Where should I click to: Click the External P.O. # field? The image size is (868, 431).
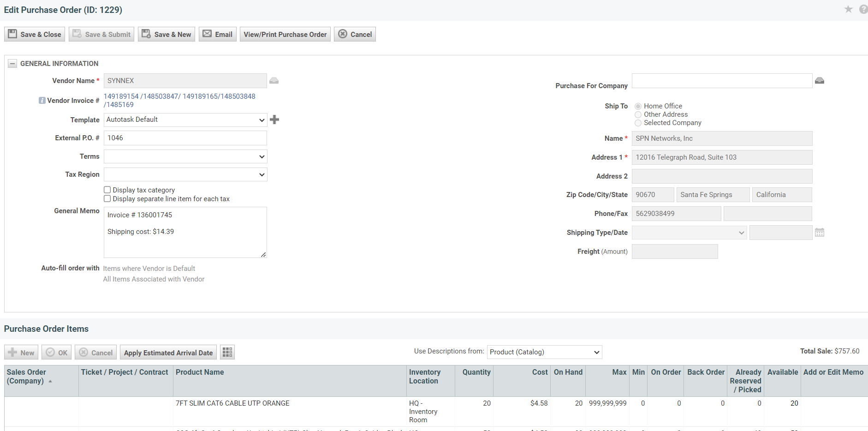tap(185, 138)
